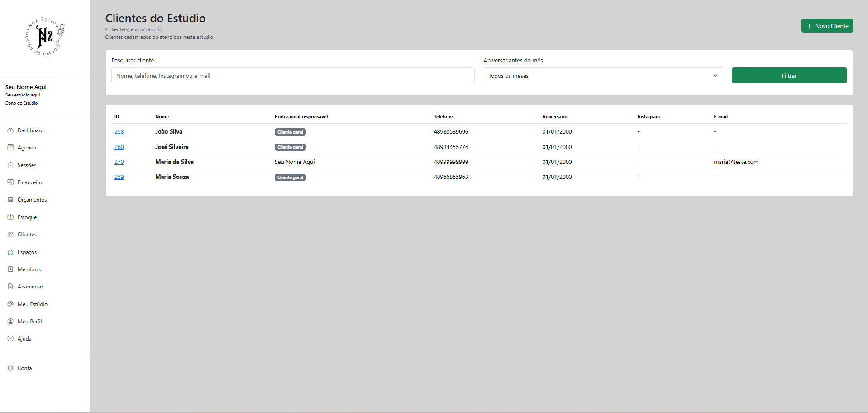Click the name José Silveira
Image resolution: width=868 pixels, height=413 pixels.
pyautogui.click(x=172, y=147)
